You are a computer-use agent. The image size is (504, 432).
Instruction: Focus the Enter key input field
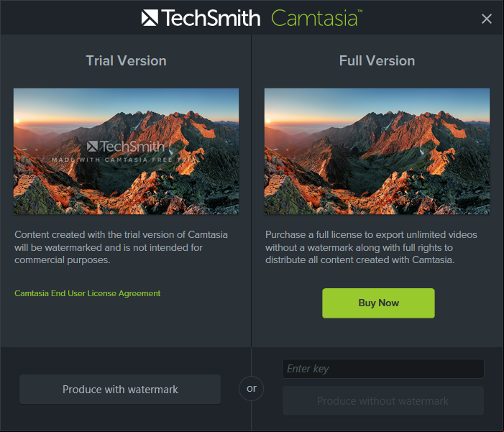click(382, 369)
